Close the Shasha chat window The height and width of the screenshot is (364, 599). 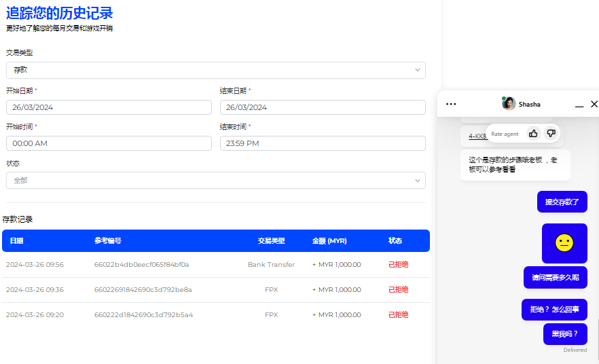tap(594, 104)
